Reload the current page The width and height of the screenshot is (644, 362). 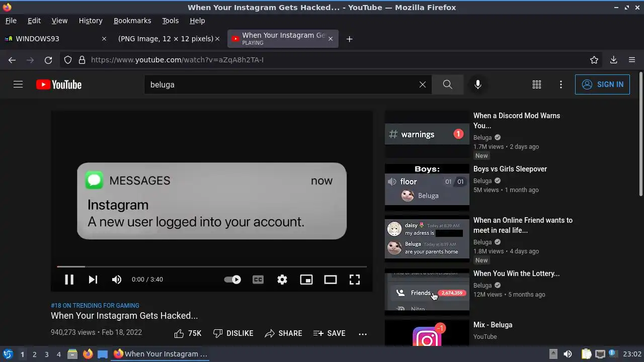click(48, 60)
